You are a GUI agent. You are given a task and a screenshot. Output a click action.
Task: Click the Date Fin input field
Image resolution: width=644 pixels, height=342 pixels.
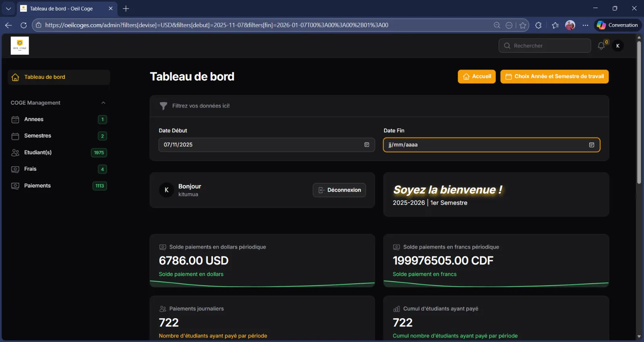pyautogui.click(x=491, y=145)
